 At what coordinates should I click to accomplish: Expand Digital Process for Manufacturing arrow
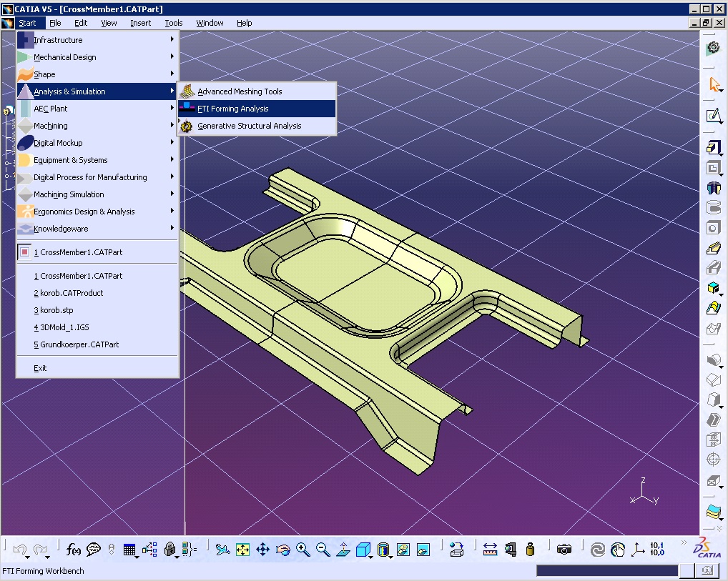pos(172,177)
